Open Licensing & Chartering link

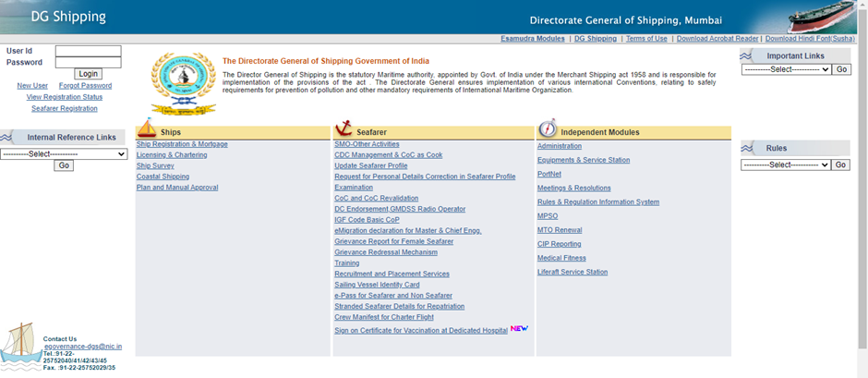(172, 155)
